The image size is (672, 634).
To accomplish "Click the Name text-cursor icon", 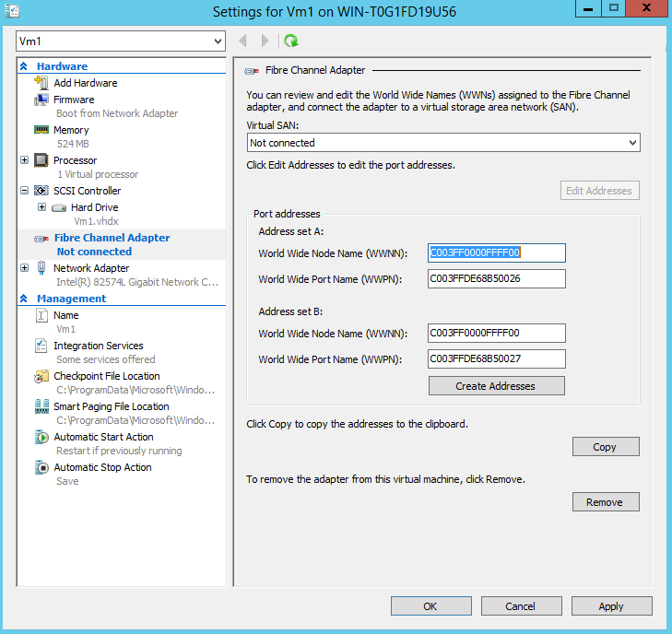I will 41,316.
